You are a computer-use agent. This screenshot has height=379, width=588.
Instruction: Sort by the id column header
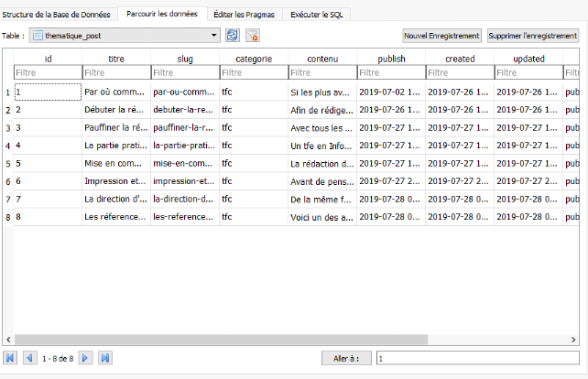(x=48, y=59)
